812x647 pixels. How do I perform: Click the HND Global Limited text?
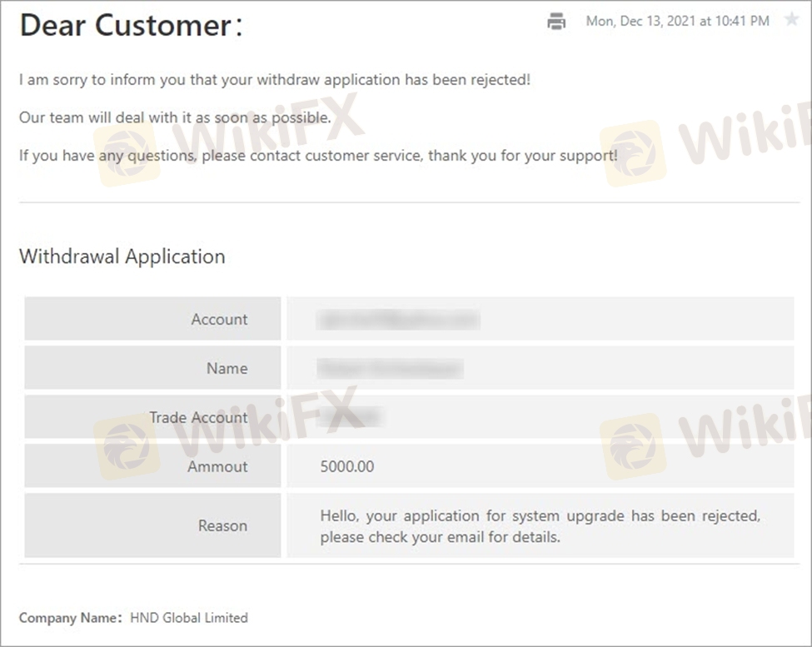click(x=189, y=618)
